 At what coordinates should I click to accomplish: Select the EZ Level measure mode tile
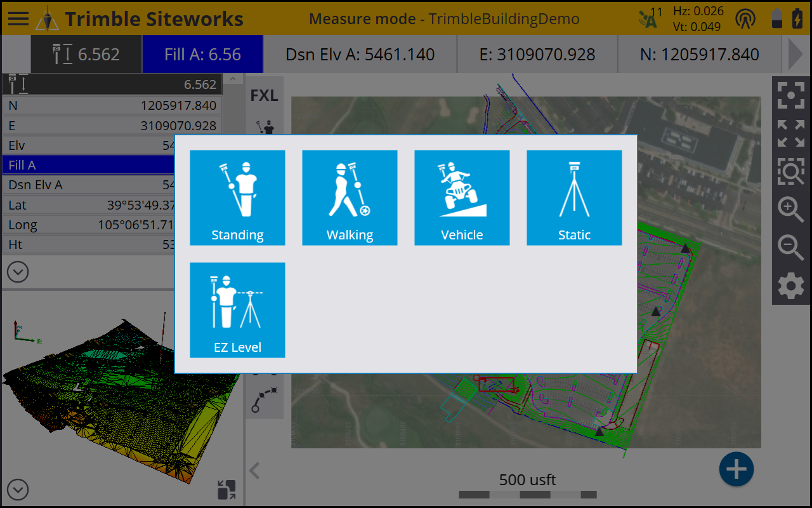[x=237, y=310]
